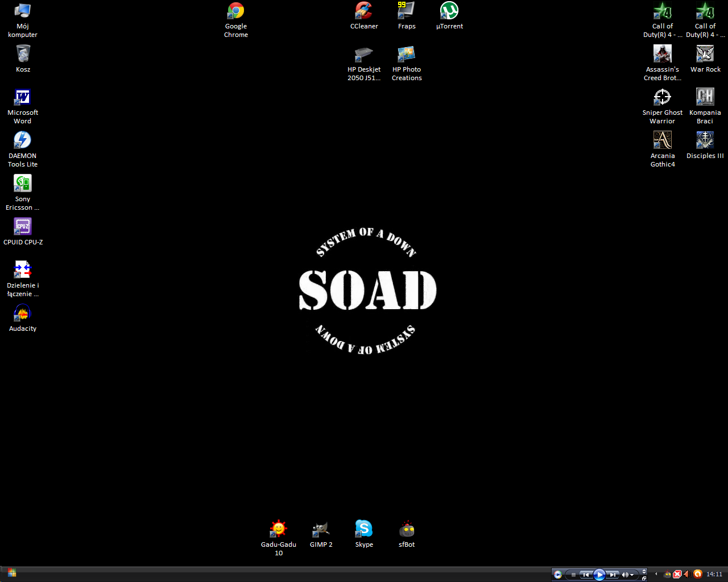Screen dimensions: 728x582
Task: Select the Arcania Gothic4 shortcut
Action: click(x=663, y=149)
